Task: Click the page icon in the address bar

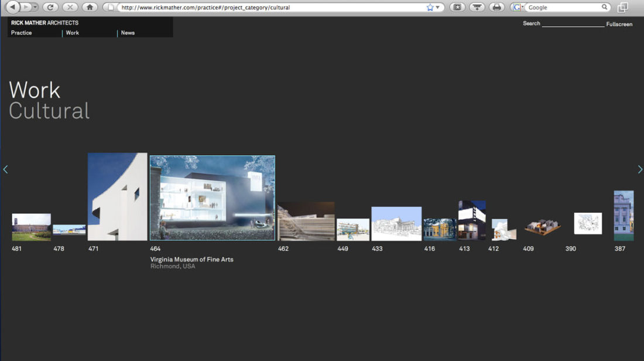Action: [111, 8]
